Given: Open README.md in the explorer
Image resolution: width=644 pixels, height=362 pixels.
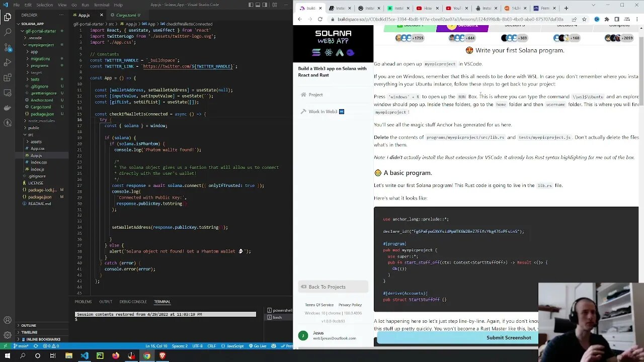Looking at the screenshot, I should pyautogui.click(x=40, y=204).
